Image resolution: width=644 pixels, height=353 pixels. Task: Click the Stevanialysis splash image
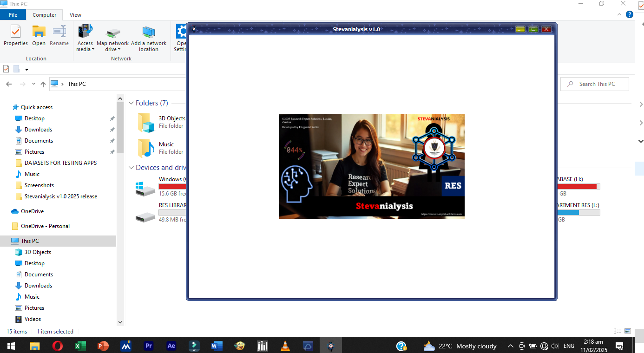pyautogui.click(x=372, y=166)
